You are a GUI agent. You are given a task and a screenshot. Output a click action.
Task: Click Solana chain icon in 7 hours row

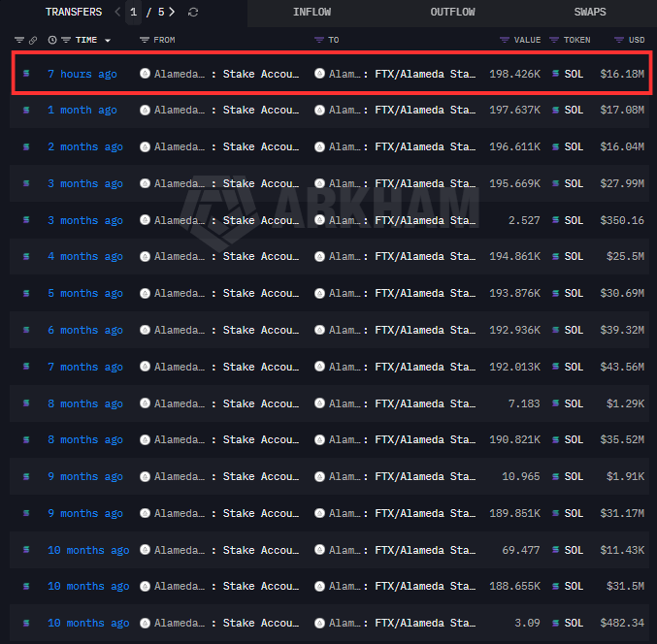[26, 74]
